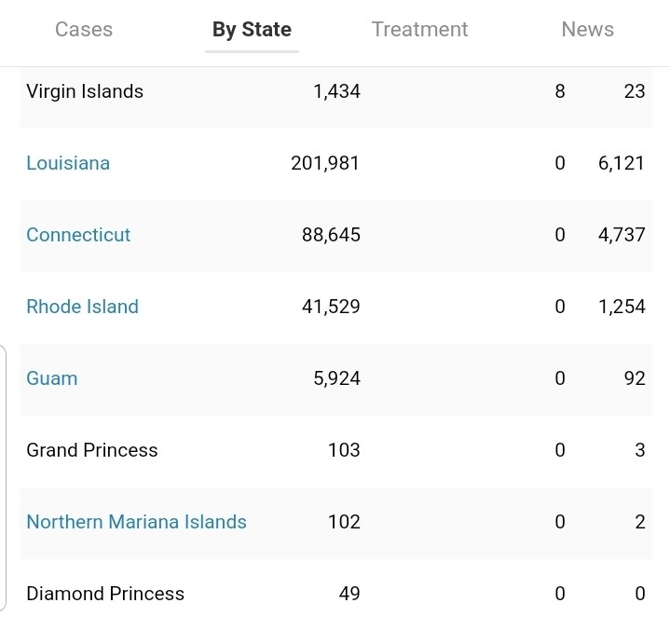Click Rhode Island's 41,529 case count

(x=331, y=307)
